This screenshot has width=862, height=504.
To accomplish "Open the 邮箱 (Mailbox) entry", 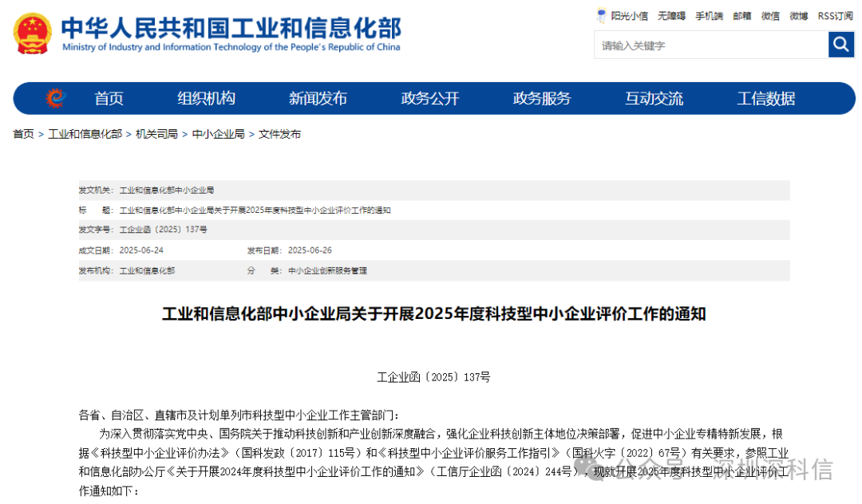I will (x=741, y=16).
